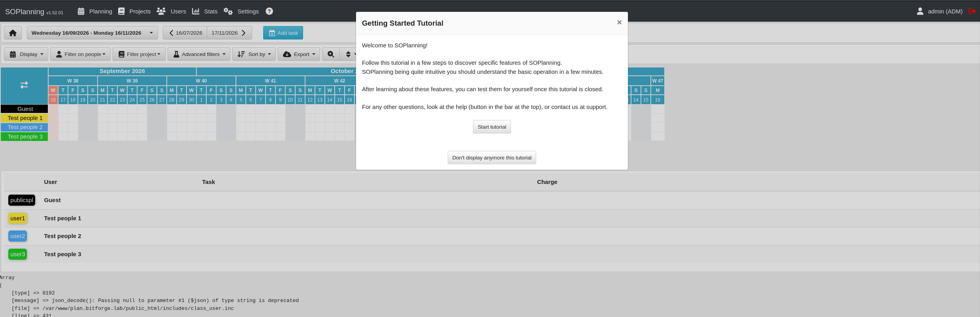The image size is (980, 317).
Task: Click the Projects book icon
Action: pyautogui.click(x=121, y=11)
